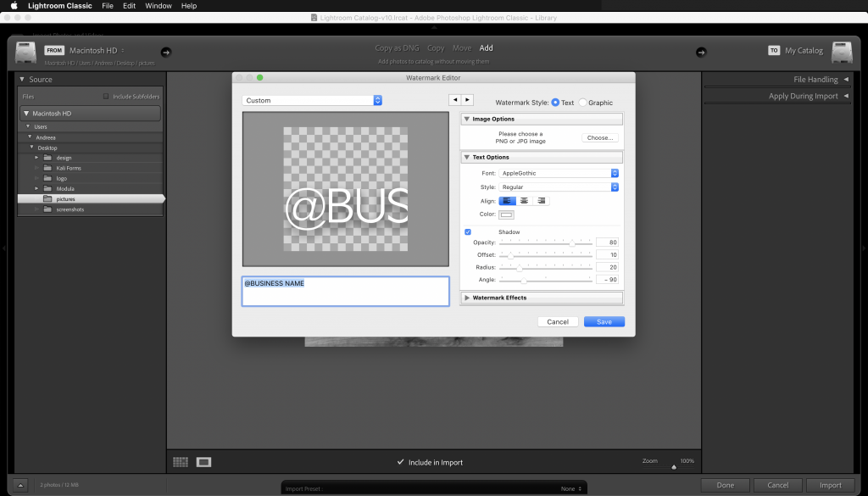Select the pictures folder in the Source panel
The height and width of the screenshot is (496, 868).
pyautogui.click(x=64, y=198)
